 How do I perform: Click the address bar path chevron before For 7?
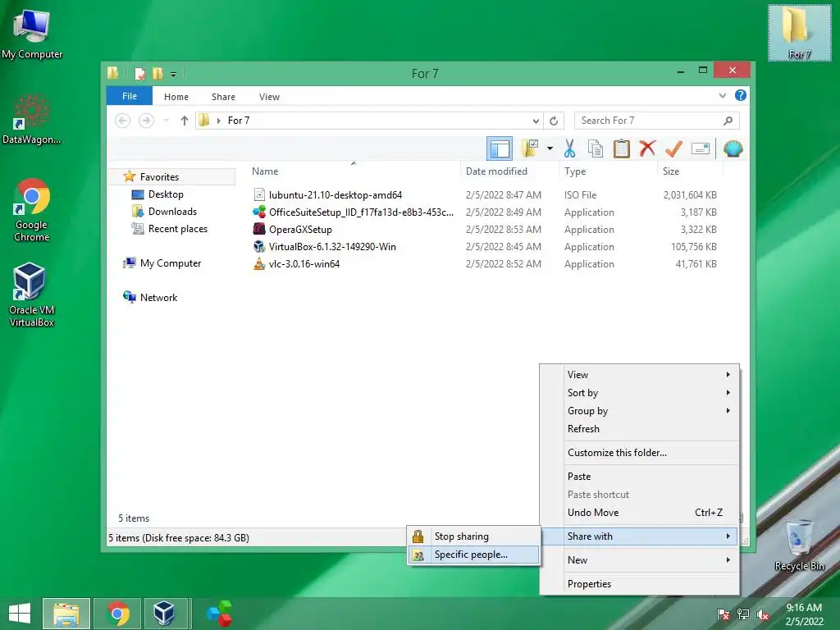pos(218,121)
